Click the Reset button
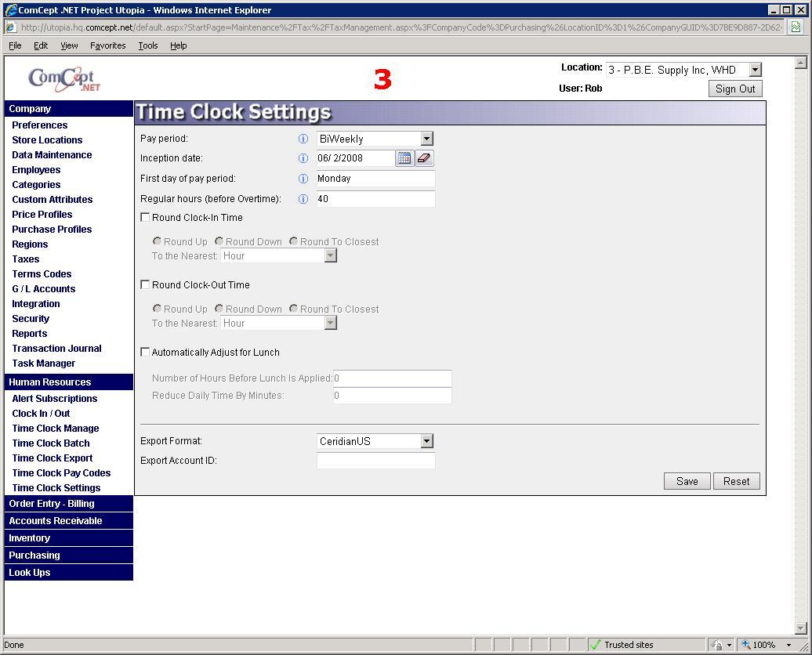The height and width of the screenshot is (655, 812). (x=737, y=482)
